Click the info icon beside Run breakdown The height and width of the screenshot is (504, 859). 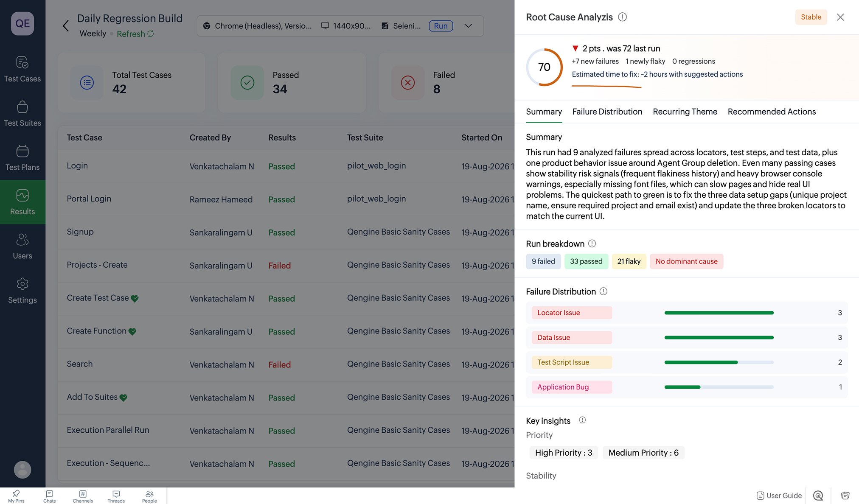click(592, 244)
